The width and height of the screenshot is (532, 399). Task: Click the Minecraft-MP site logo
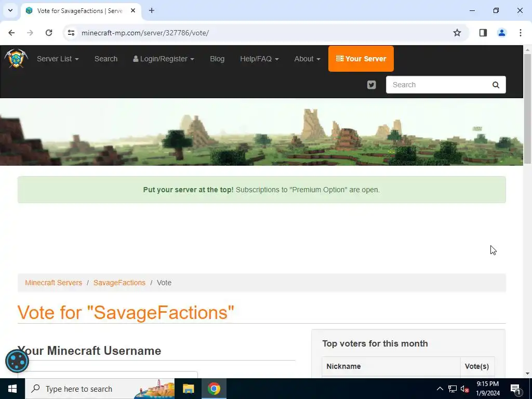coord(16,58)
